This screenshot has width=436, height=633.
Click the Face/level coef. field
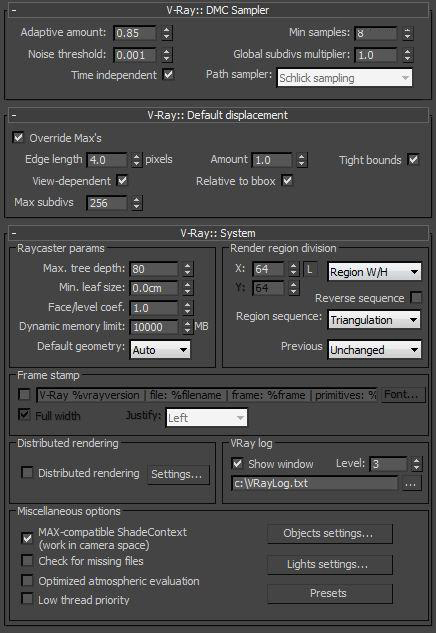[154, 308]
